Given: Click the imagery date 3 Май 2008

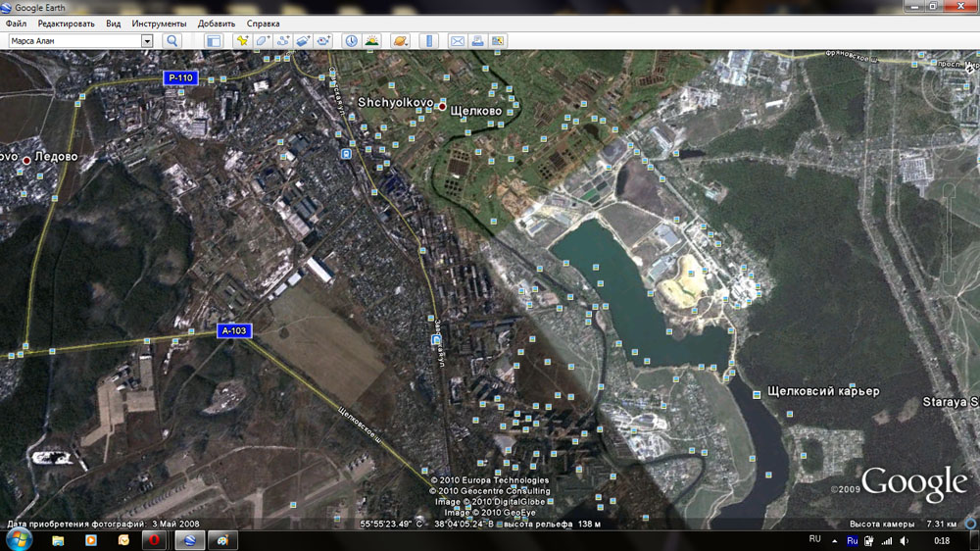Looking at the screenshot, I should 175,525.
